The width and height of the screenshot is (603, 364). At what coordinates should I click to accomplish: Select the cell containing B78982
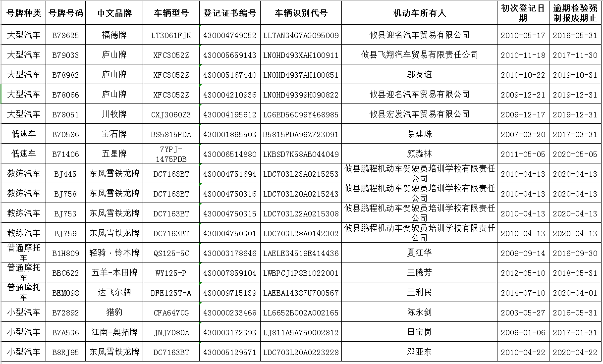(65, 75)
